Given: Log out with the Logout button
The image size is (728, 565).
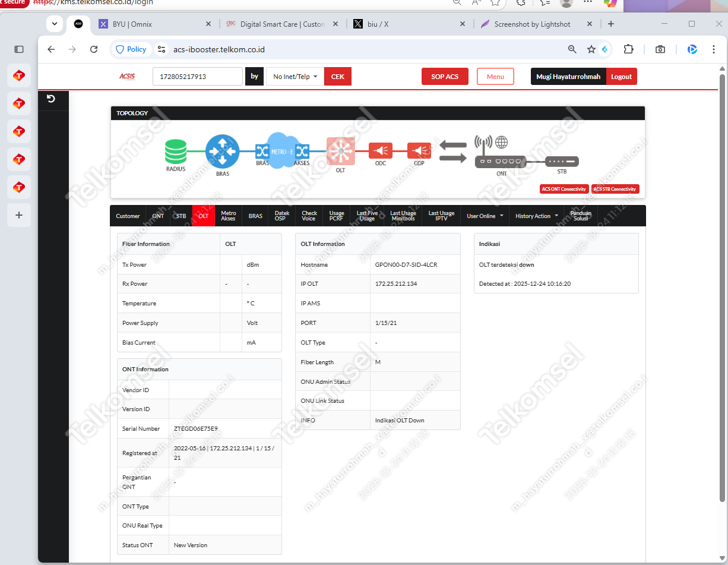Looking at the screenshot, I should 622,77.
